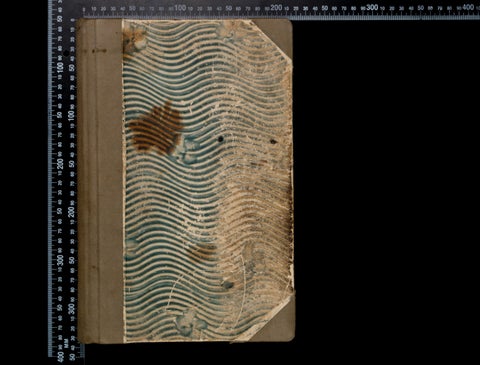Click the MM unit label on the vertical ruler
The image size is (480, 365).
coord(66,344)
